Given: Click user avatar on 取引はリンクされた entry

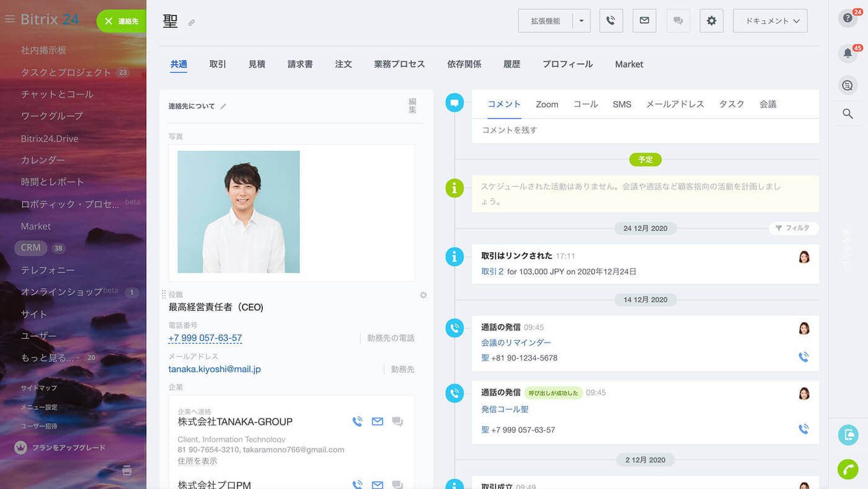Looking at the screenshot, I should pyautogui.click(x=804, y=257).
